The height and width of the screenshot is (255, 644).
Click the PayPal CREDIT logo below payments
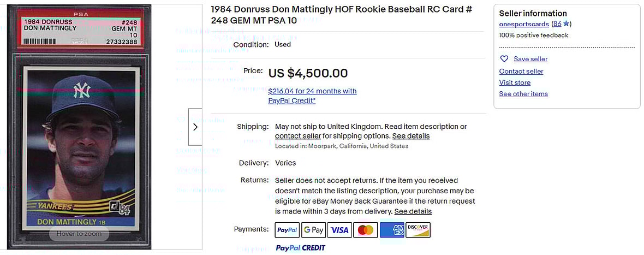click(x=300, y=248)
